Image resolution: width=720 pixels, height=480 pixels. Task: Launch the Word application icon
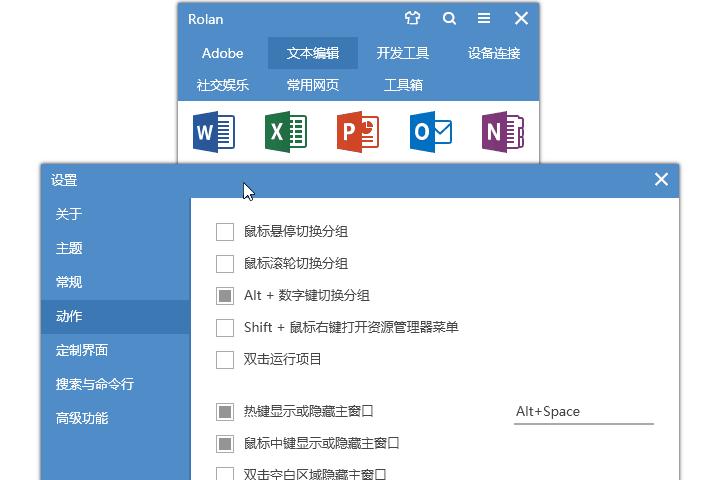tap(213, 132)
